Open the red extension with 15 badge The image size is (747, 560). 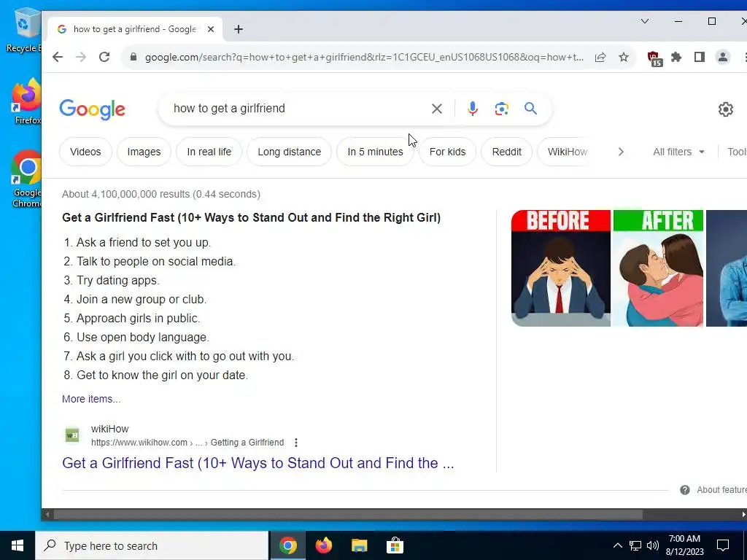click(x=654, y=58)
